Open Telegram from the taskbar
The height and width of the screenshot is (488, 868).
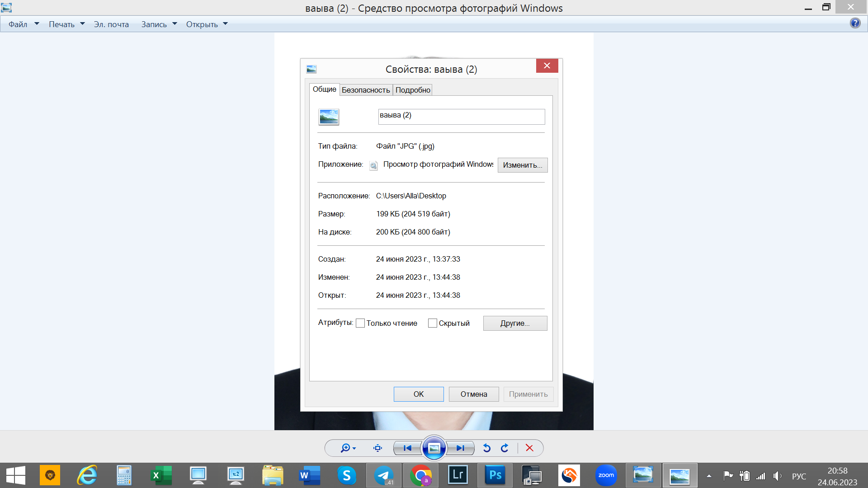(383, 475)
